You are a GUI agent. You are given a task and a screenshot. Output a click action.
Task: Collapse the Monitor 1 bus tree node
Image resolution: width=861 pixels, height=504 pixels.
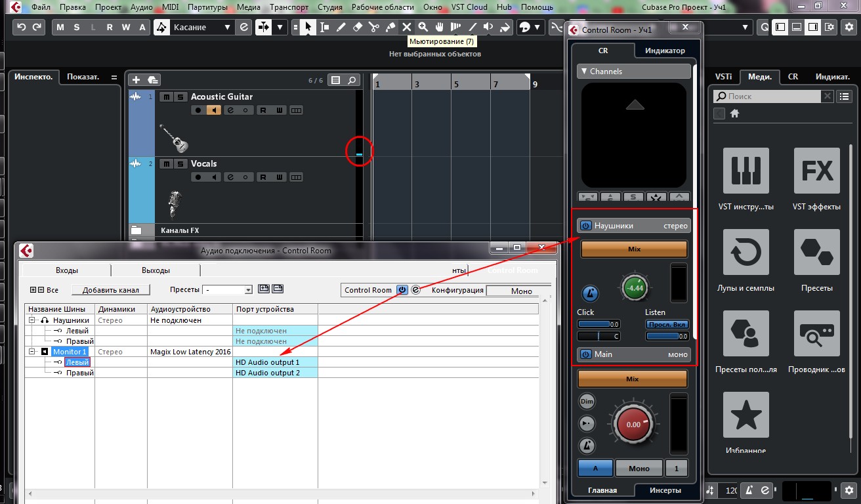click(x=31, y=352)
